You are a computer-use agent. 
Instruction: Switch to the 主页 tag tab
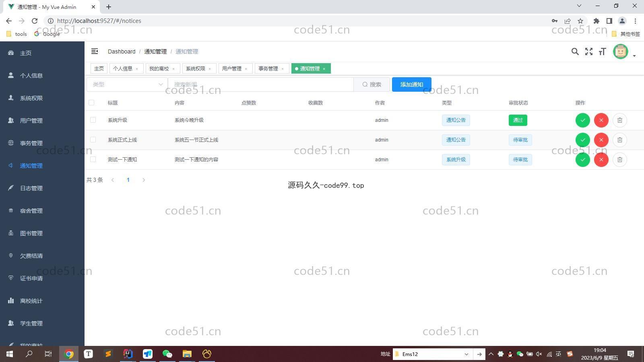click(x=99, y=69)
